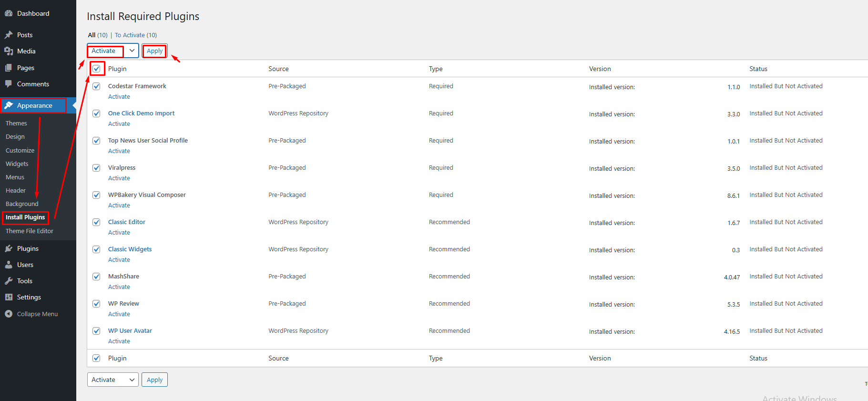Image resolution: width=868 pixels, height=401 pixels.
Task: Open Theme File Editor submenu item
Action: (x=30, y=231)
